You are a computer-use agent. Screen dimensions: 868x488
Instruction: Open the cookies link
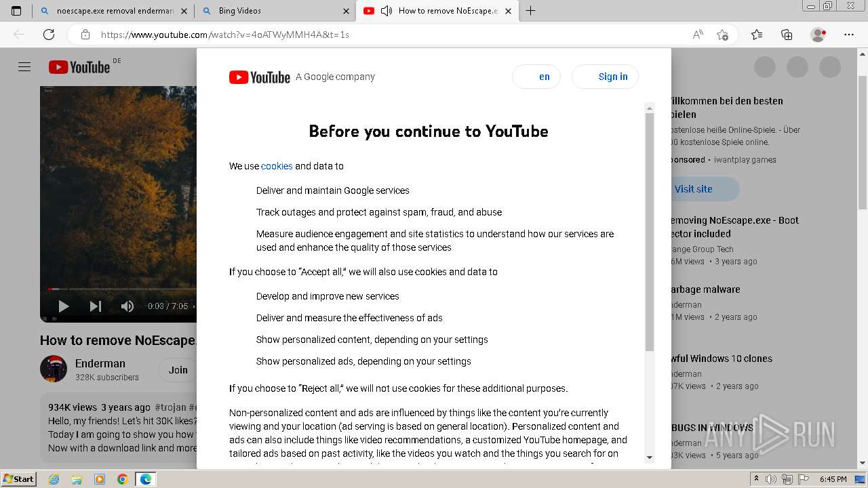(x=277, y=166)
